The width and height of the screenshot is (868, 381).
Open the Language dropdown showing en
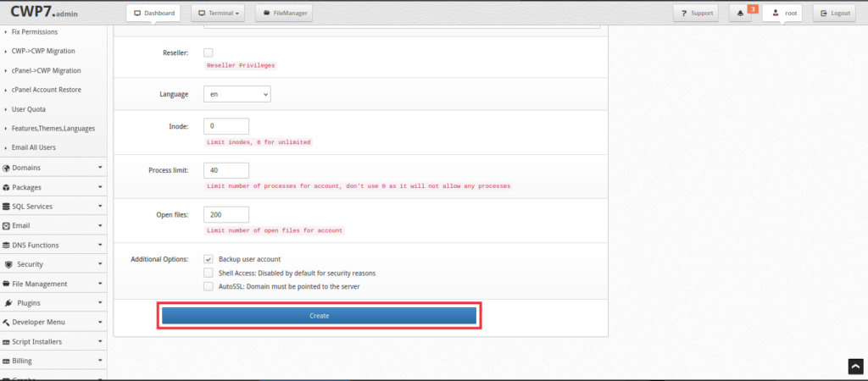coord(237,94)
